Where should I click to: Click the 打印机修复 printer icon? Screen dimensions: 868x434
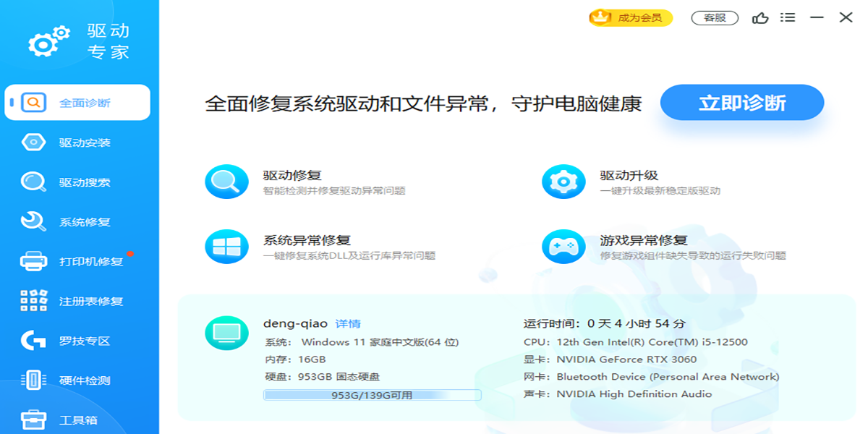[x=33, y=261]
